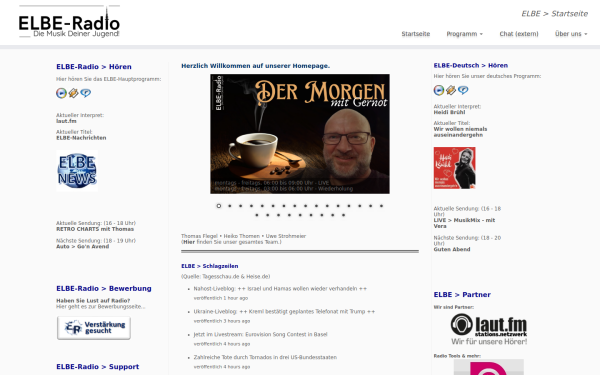Click the laut.fm partner logo
Viewport: 600px width, 375px height.
[x=489, y=329]
